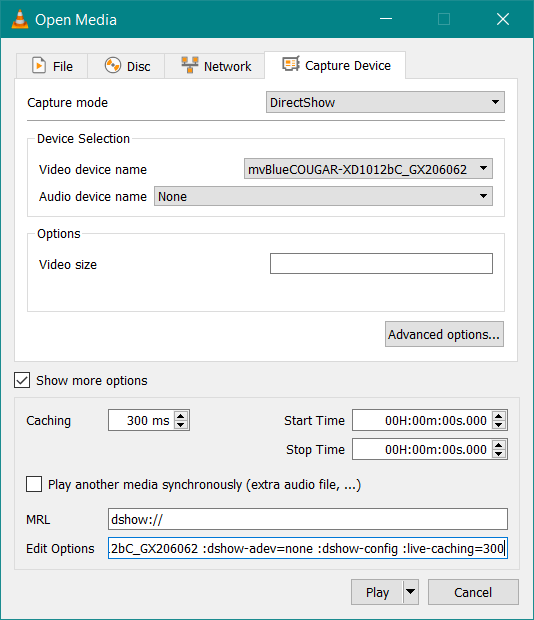The width and height of the screenshot is (534, 620).
Task: Increase Caching value with up arrow
Action: coord(181,416)
